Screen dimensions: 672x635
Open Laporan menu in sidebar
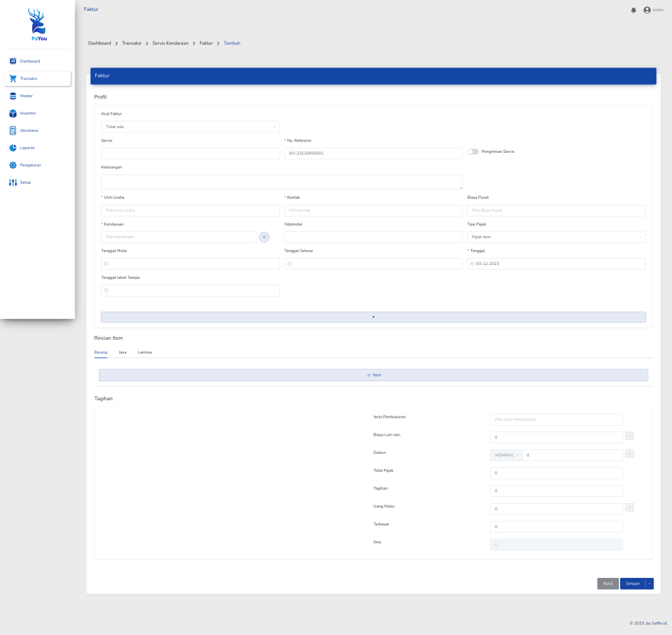(x=37, y=148)
